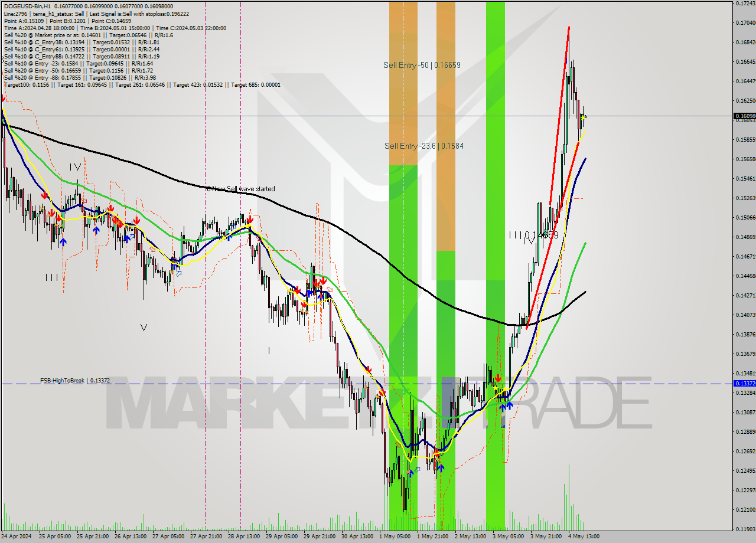Click the 'Sell %10 @ C_Entry38' line
The image size is (756, 543).
click(82, 42)
